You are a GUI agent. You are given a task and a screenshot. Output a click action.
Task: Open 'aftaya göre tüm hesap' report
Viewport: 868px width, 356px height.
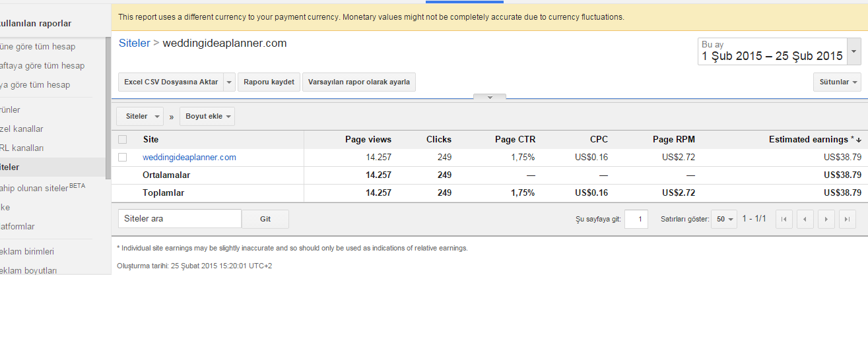[x=42, y=65]
